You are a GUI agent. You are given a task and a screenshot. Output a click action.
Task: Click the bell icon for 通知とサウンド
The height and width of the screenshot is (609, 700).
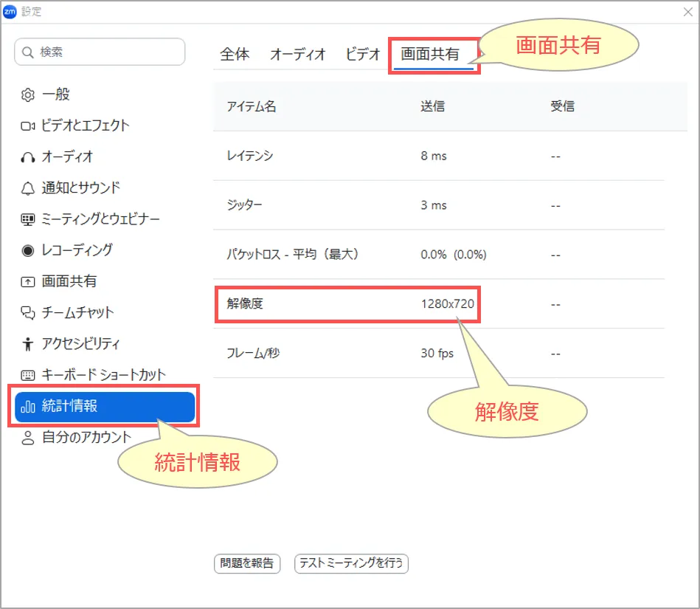(28, 188)
